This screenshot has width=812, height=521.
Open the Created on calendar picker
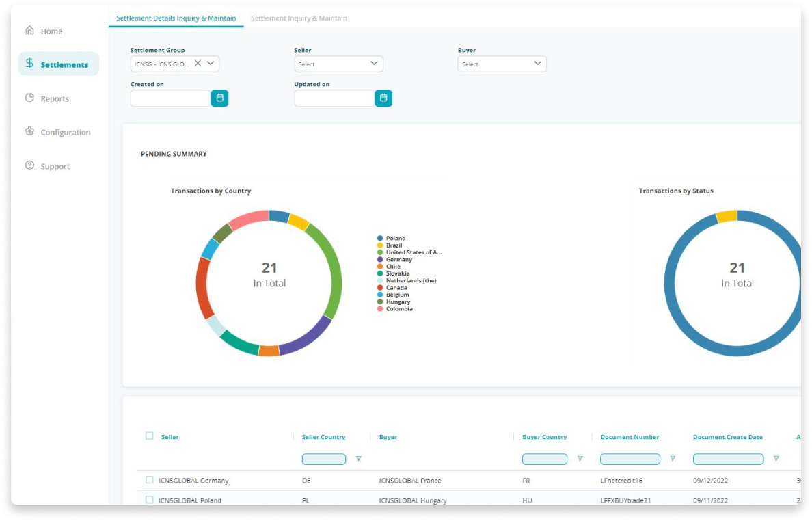tap(219, 98)
